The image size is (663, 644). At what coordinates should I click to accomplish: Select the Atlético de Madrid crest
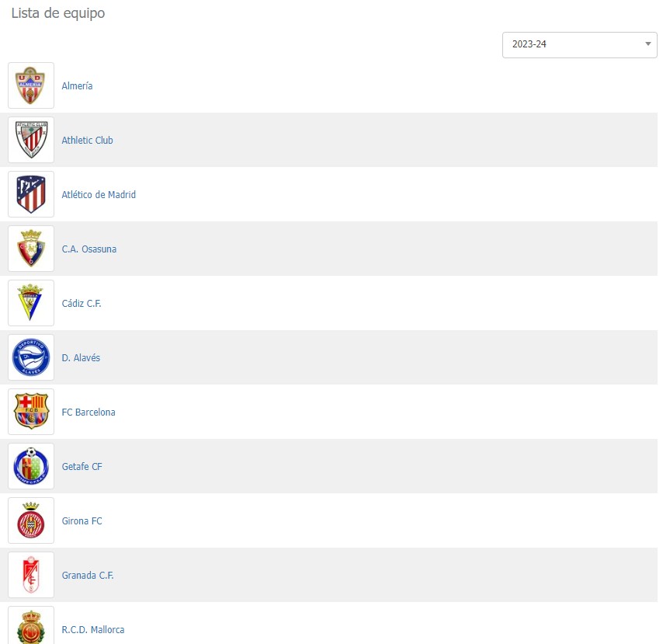(x=31, y=194)
